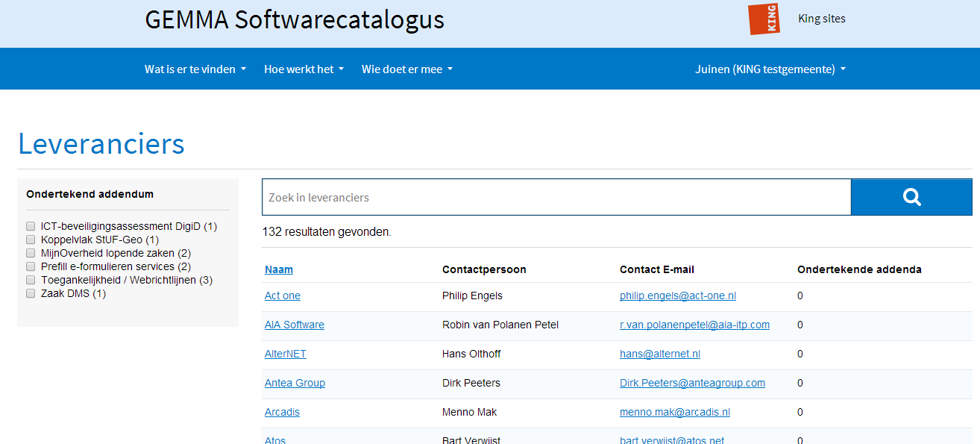This screenshot has height=444, width=980.
Task: Click hans@alternet.nl email link
Action: 660,354
